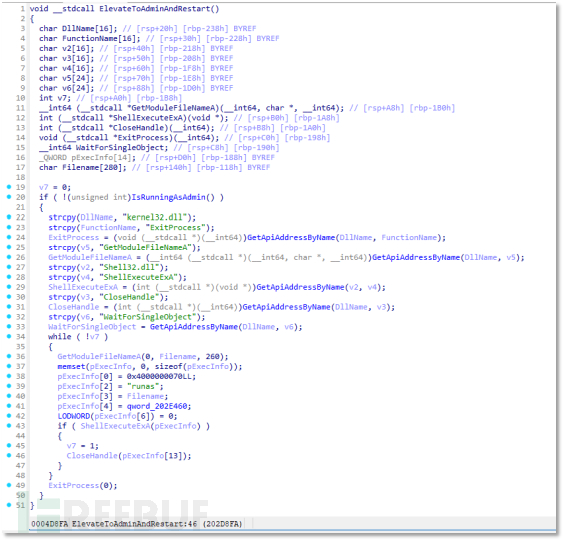
Task: Click the "WaitForSingleObject" string on line 32
Action: point(148,317)
